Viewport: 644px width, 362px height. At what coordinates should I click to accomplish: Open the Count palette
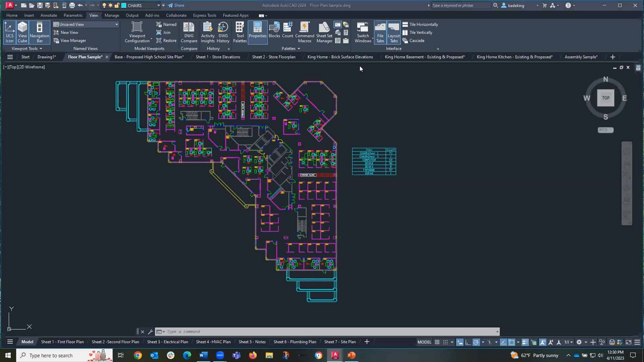[x=287, y=30]
